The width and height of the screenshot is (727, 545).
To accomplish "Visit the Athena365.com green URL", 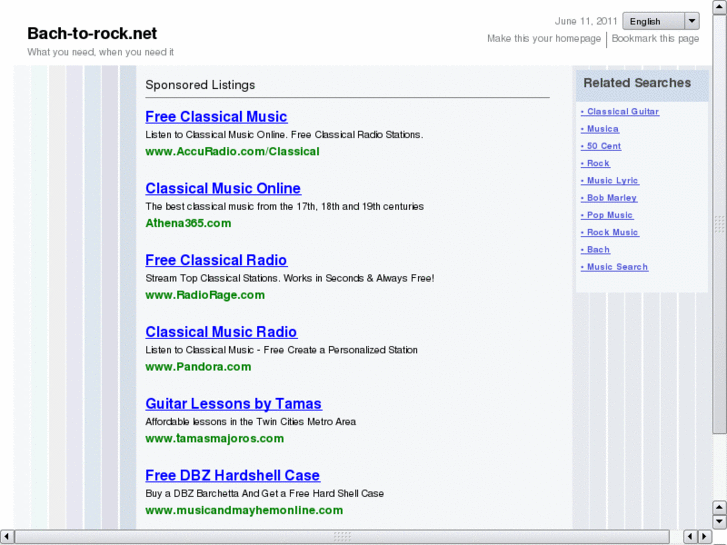I will [x=188, y=223].
